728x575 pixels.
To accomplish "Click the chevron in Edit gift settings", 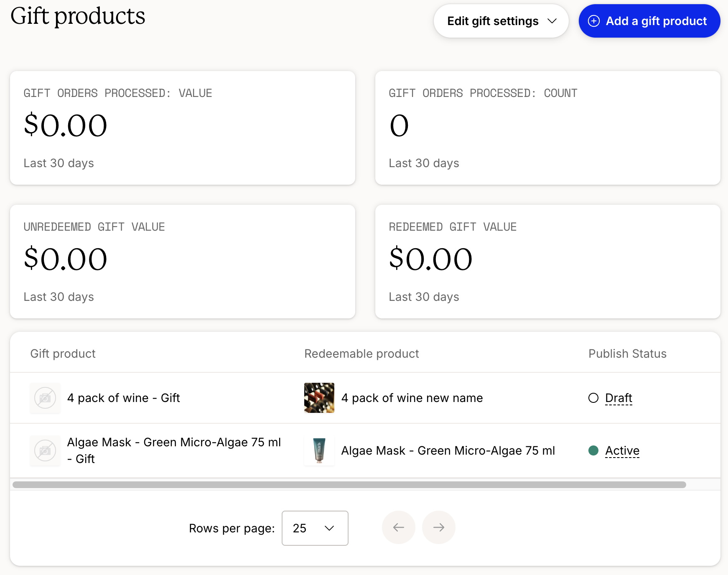I will [552, 21].
